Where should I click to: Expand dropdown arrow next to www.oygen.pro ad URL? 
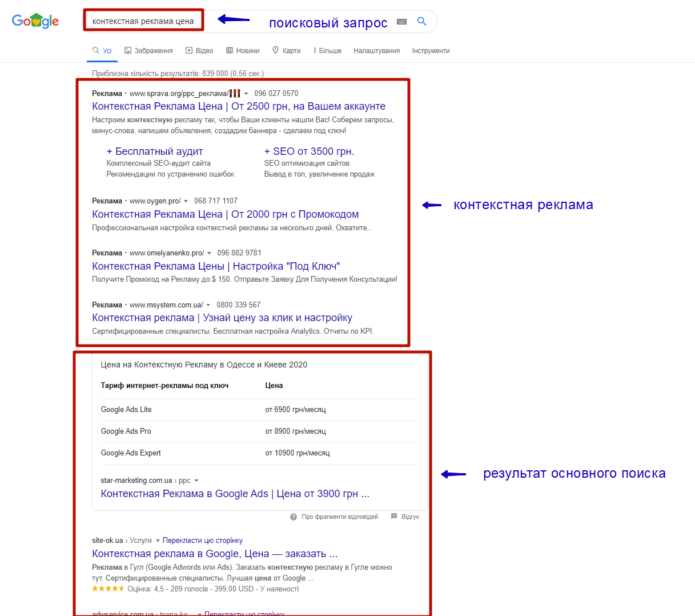tap(186, 201)
